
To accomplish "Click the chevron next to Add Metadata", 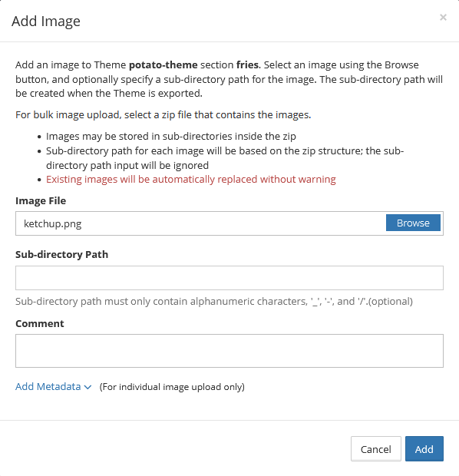I will 88,388.
